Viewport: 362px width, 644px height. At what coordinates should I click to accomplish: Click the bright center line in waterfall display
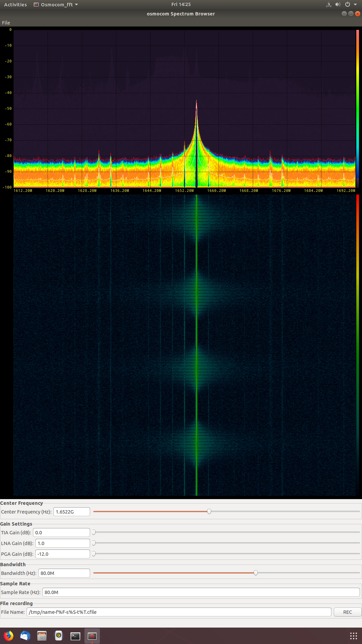pos(196,345)
